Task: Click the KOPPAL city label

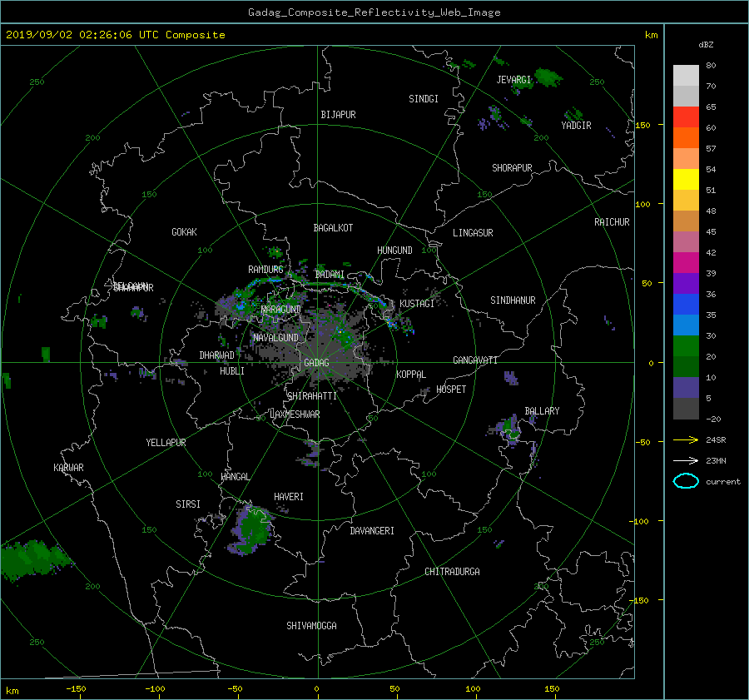Action: [x=411, y=375]
